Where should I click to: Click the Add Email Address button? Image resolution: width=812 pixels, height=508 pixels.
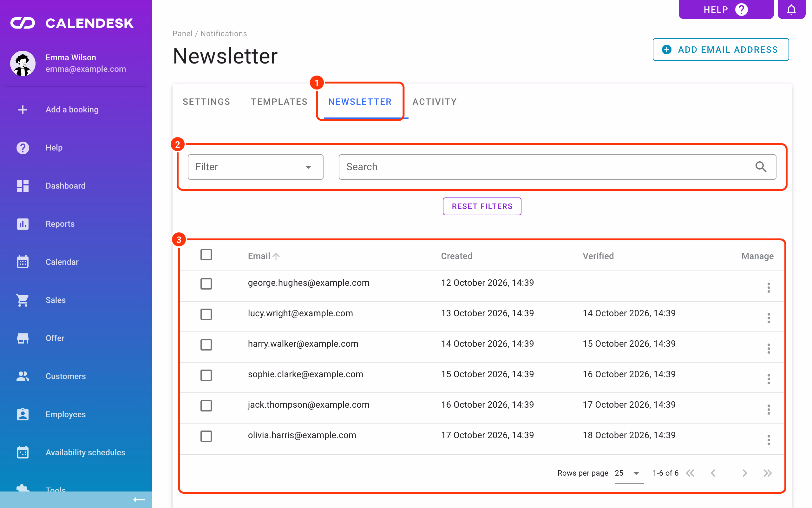click(720, 50)
